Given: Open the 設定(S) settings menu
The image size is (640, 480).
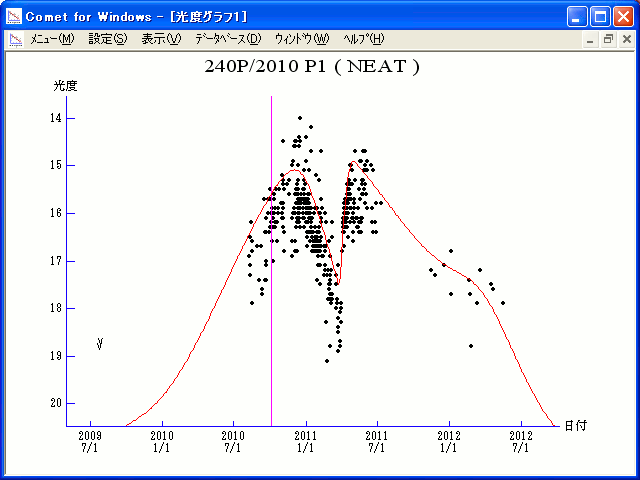Looking at the screenshot, I should [x=107, y=39].
